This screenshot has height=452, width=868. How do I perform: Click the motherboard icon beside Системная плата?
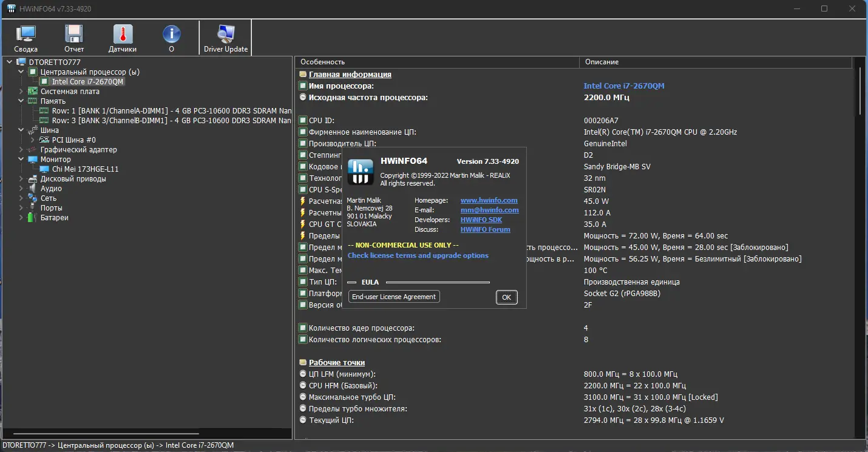(32, 91)
